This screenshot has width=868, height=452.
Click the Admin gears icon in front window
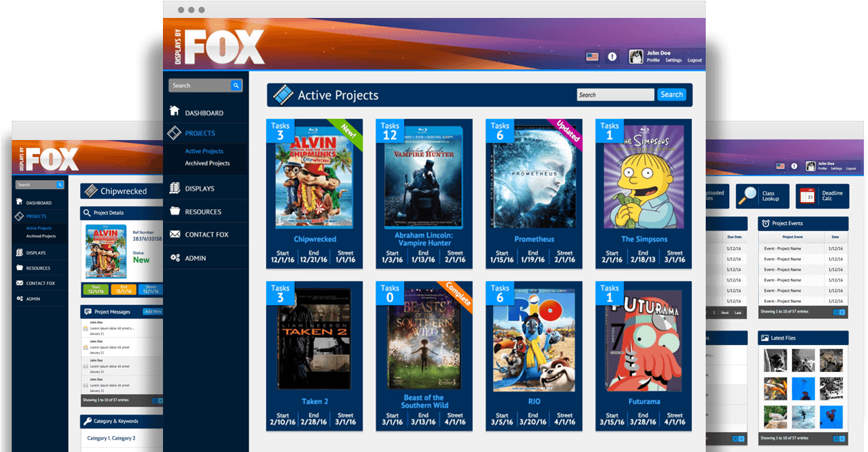pyautogui.click(x=175, y=258)
